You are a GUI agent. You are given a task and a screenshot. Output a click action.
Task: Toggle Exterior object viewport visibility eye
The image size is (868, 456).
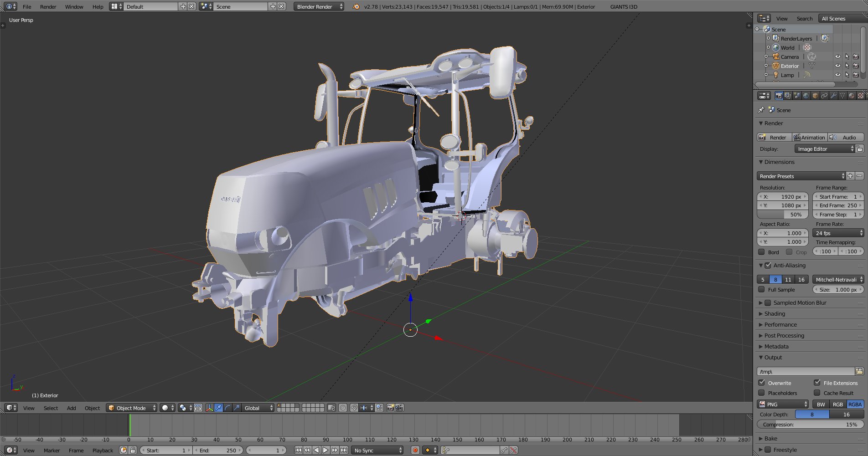pos(838,66)
